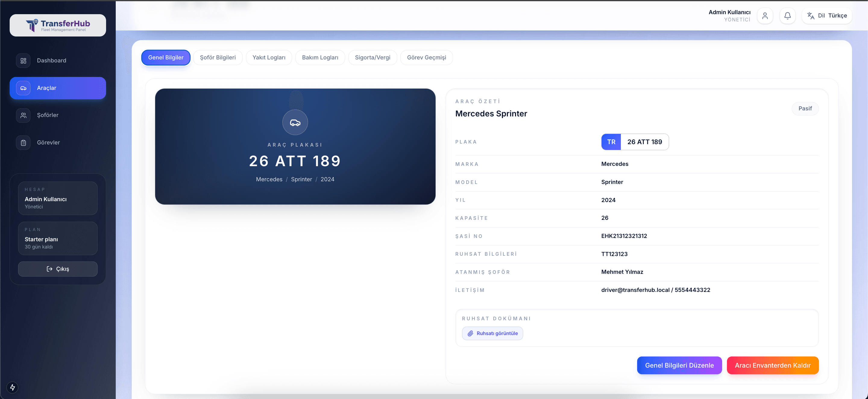Click the round car icon on the plate card
Image resolution: width=868 pixels, height=399 pixels.
[295, 122]
